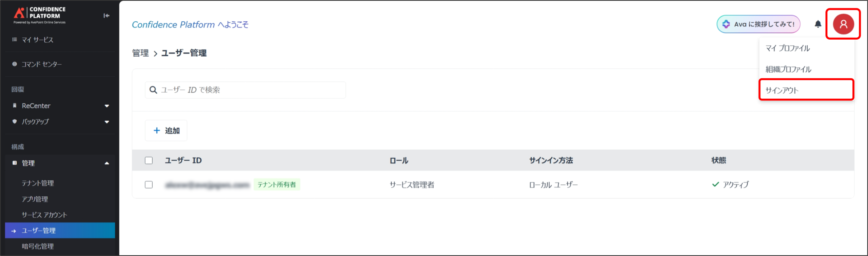The height and width of the screenshot is (256, 868).
Task: Open マイ プロファイル menu item
Action: coord(787,48)
